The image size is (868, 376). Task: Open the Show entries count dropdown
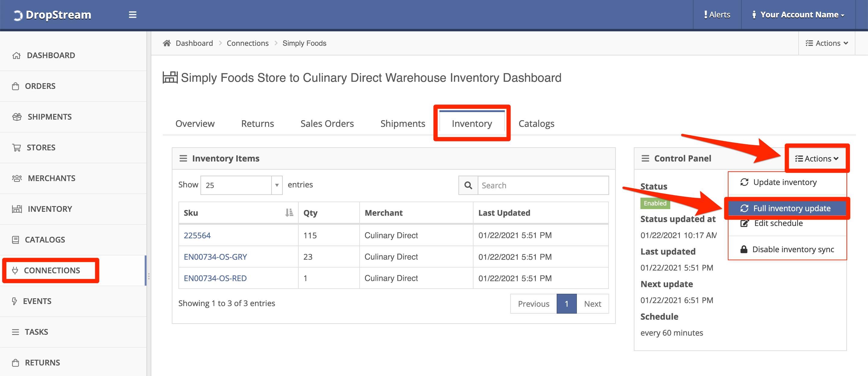coord(241,185)
